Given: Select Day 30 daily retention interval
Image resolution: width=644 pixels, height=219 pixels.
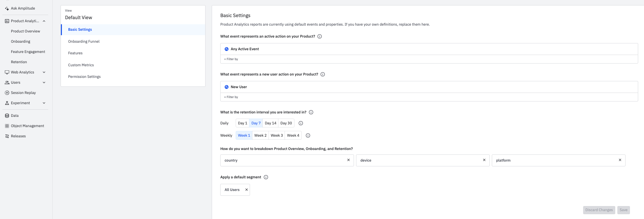Looking at the screenshot, I should click(x=286, y=123).
